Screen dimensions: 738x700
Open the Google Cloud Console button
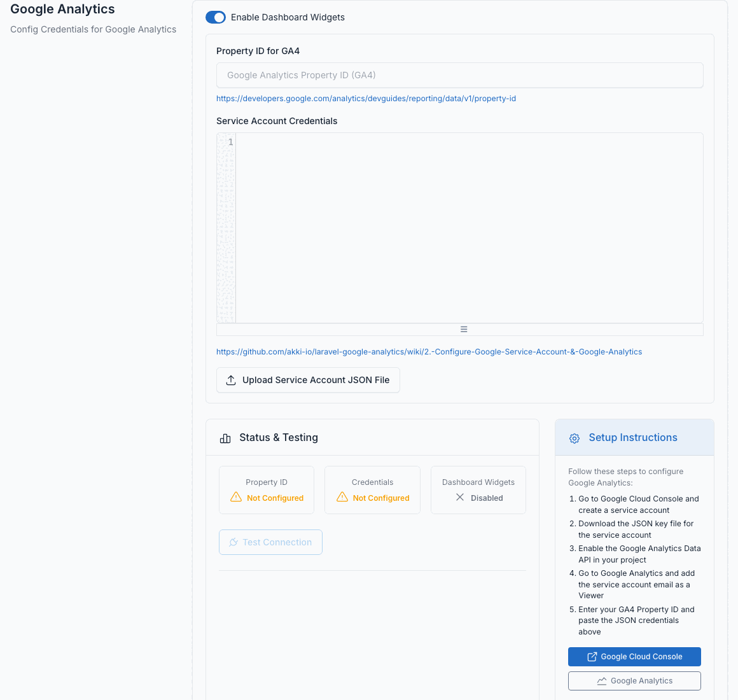634,657
